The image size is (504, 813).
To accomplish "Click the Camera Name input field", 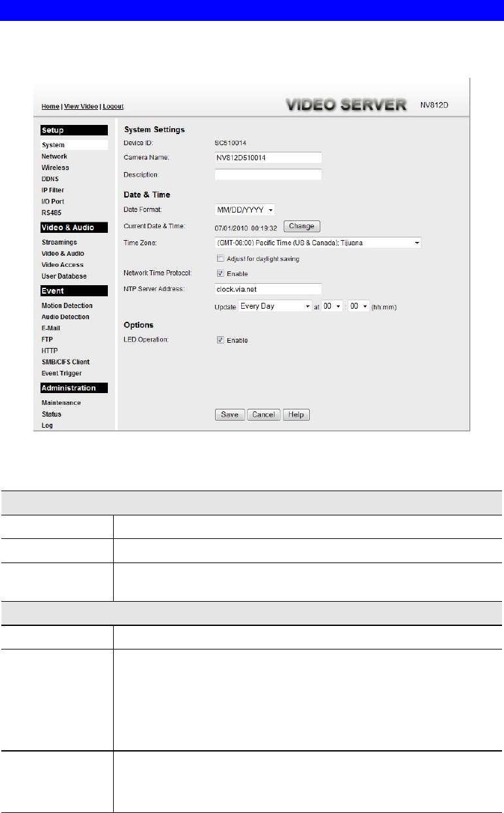I will point(268,158).
